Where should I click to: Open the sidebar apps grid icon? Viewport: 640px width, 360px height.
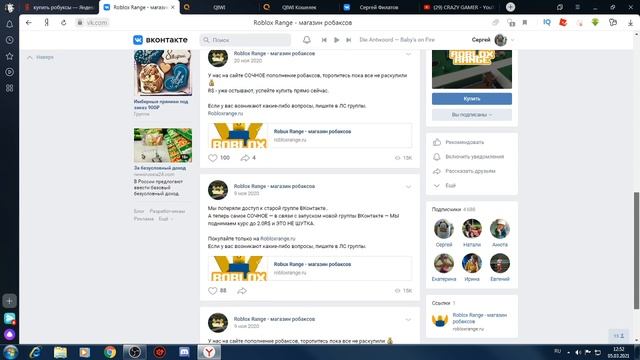(x=9, y=88)
